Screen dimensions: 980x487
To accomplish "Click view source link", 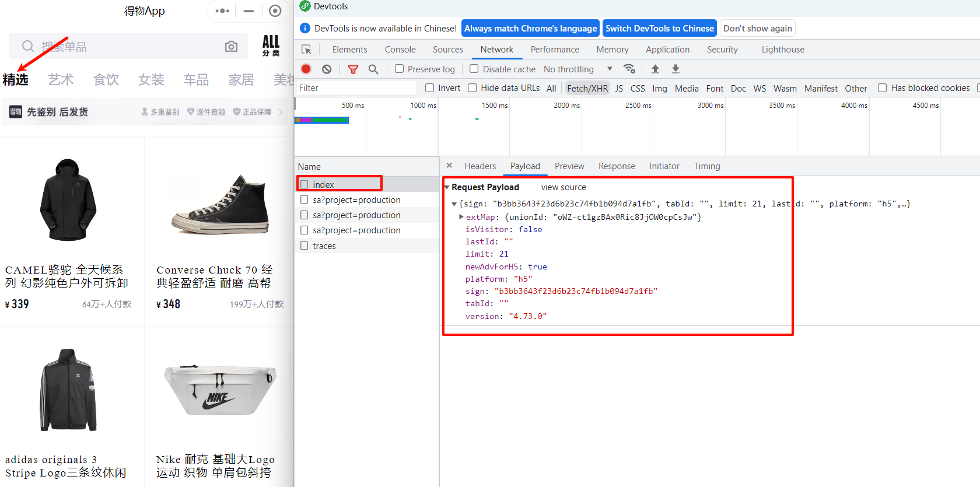I will [x=563, y=187].
